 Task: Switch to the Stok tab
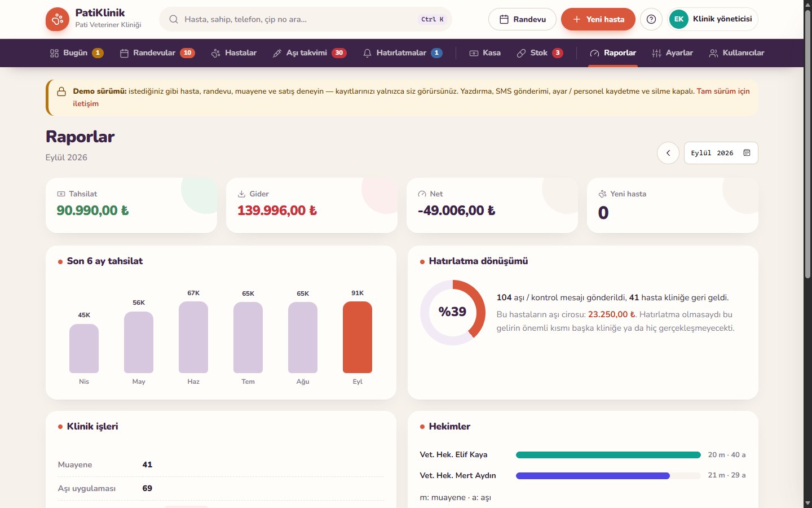coord(540,53)
